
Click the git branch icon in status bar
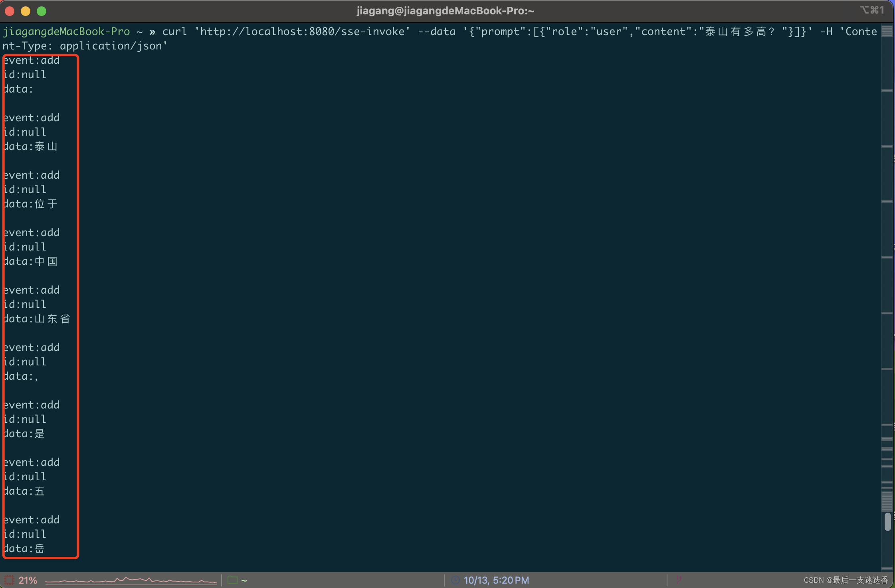pyautogui.click(x=679, y=579)
